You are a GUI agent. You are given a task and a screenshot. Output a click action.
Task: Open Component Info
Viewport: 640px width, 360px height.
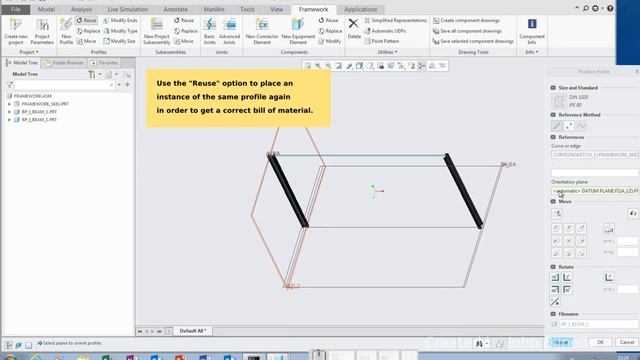click(532, 31)
